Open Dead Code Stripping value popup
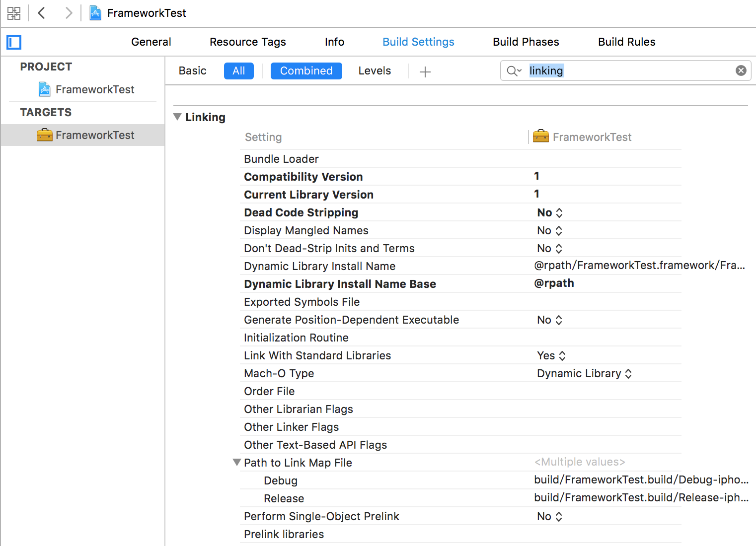 pos(549,213)
